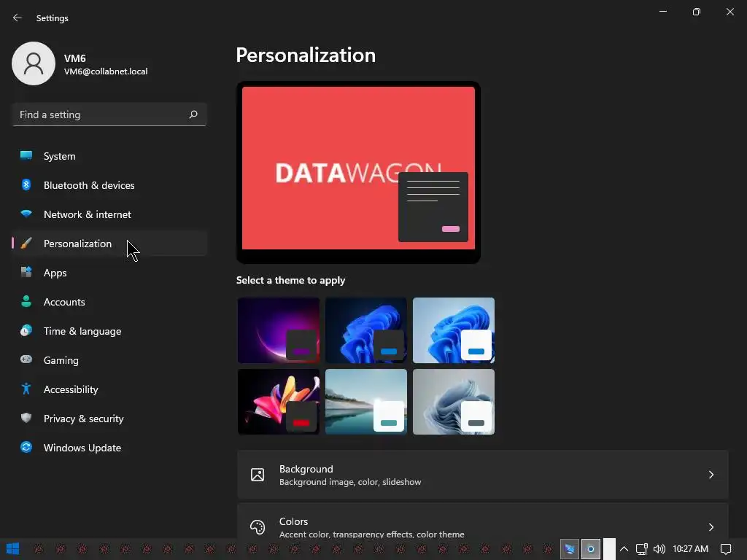
Task: Restore down the Settings window
Action: 696,12
